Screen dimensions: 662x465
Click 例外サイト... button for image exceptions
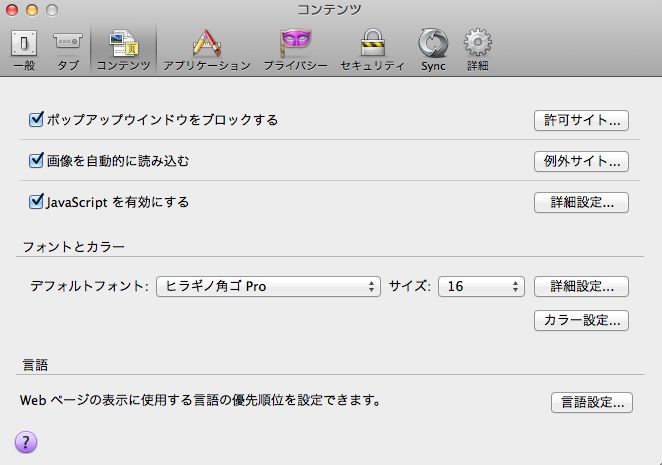point(581,162)
